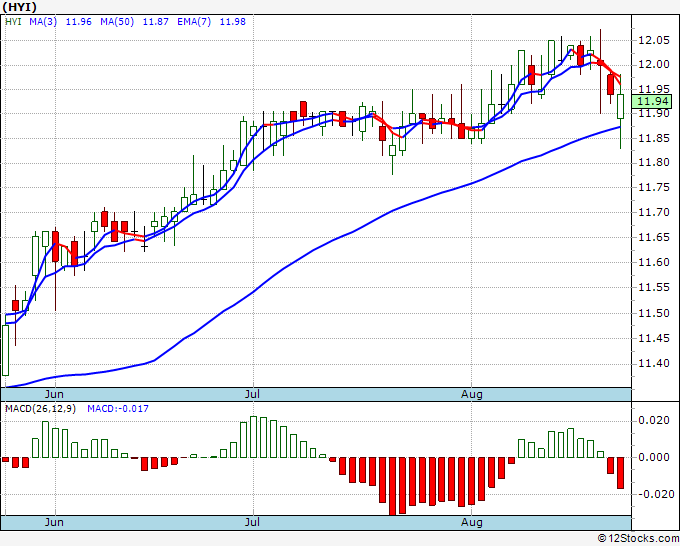Screen dimensions: 680x546
Task: Open the 12Stocks.com copyright link
Action: click(x=638, y=538)
